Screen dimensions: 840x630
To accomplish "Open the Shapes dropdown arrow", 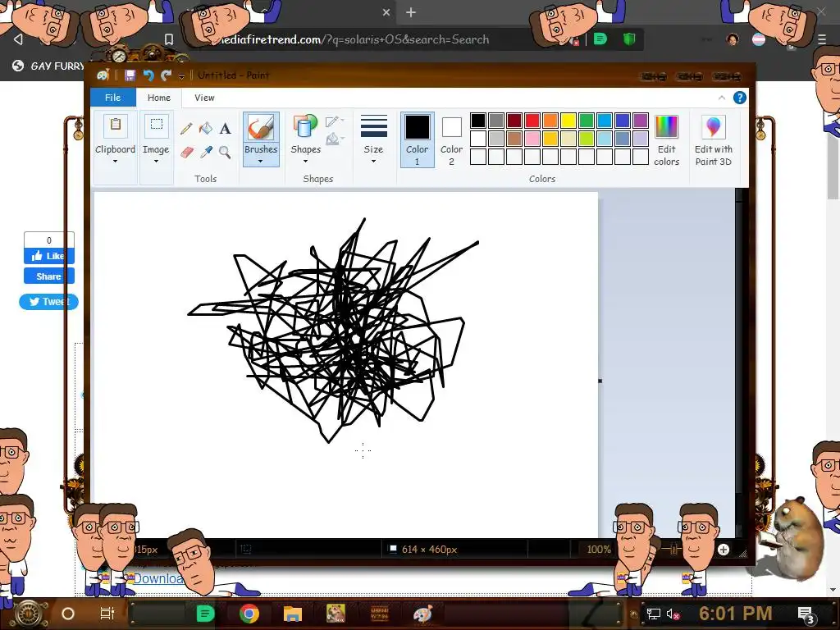I will 305,162.
